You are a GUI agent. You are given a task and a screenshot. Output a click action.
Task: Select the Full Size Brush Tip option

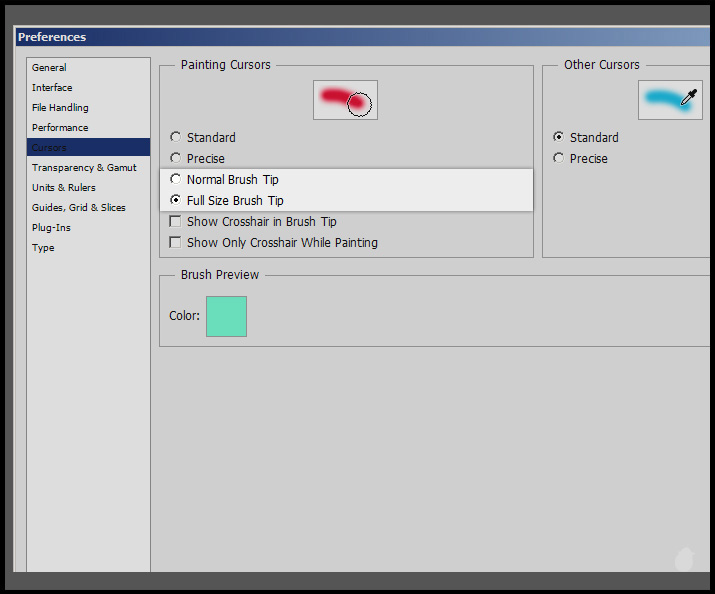click(x=176, y=201)
